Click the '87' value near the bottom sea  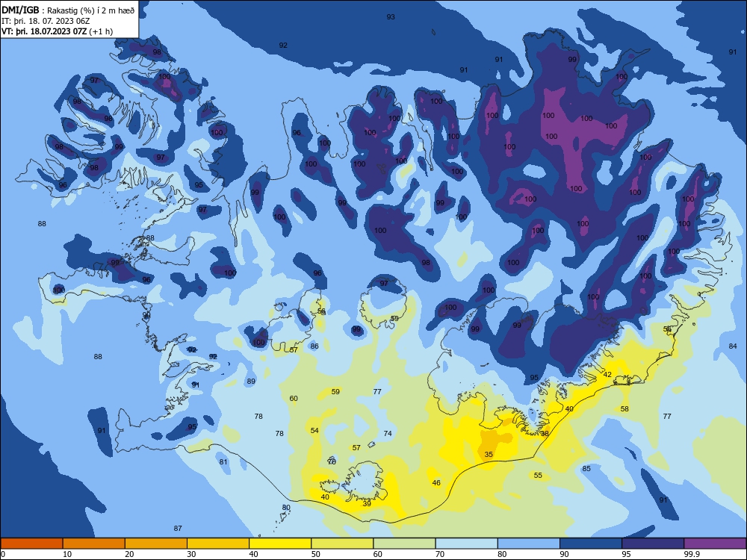(178, 528)
